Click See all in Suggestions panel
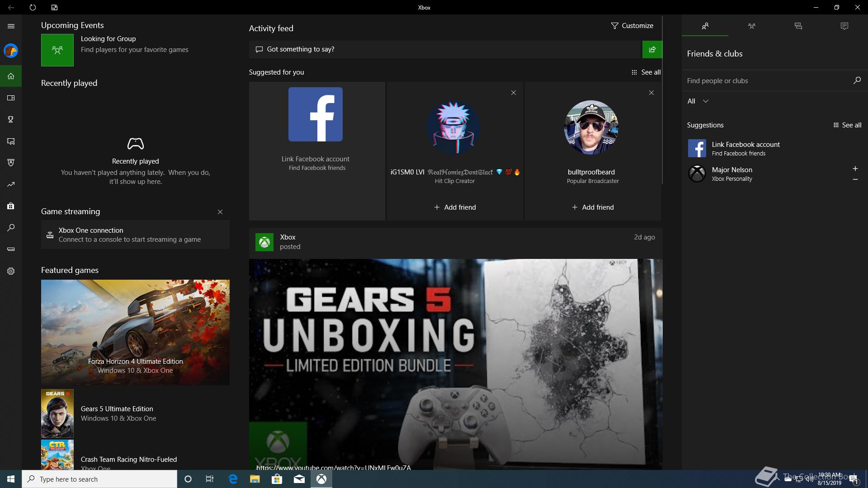868x488 pixels. [x=847, y=125]
